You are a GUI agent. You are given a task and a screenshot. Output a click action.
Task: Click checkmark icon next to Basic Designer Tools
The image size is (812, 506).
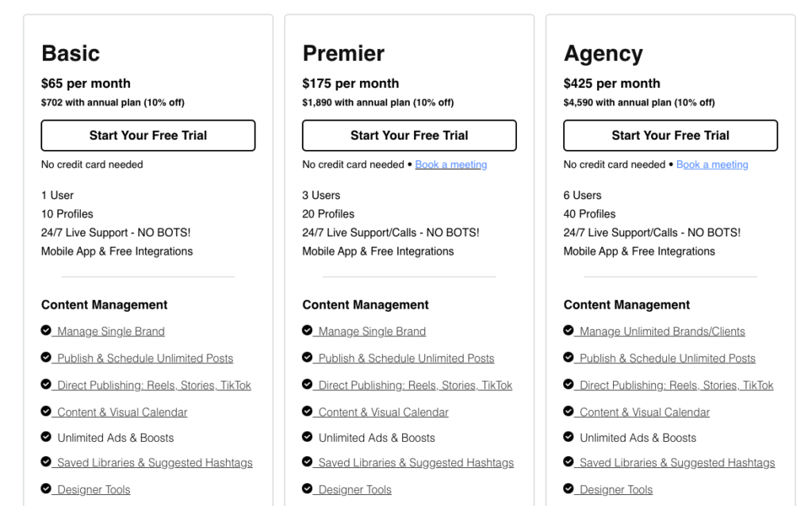pos(46,488)
